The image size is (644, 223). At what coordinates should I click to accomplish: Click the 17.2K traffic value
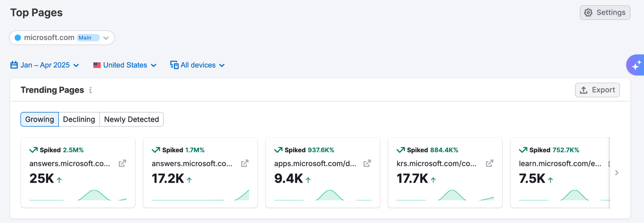[168, 178]
